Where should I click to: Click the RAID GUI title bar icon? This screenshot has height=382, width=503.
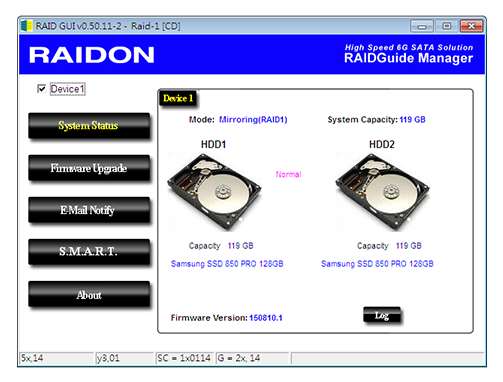(x=26, y=26)
